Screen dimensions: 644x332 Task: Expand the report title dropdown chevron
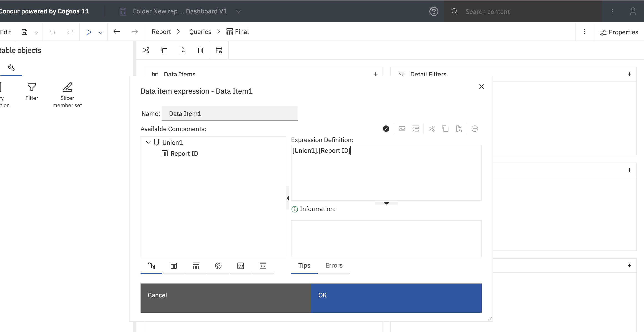239,11
